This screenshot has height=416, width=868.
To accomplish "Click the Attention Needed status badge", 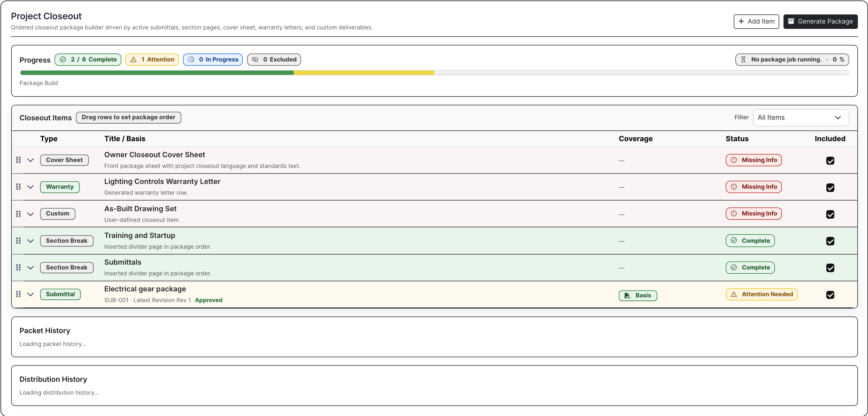I will click(762, 294).
